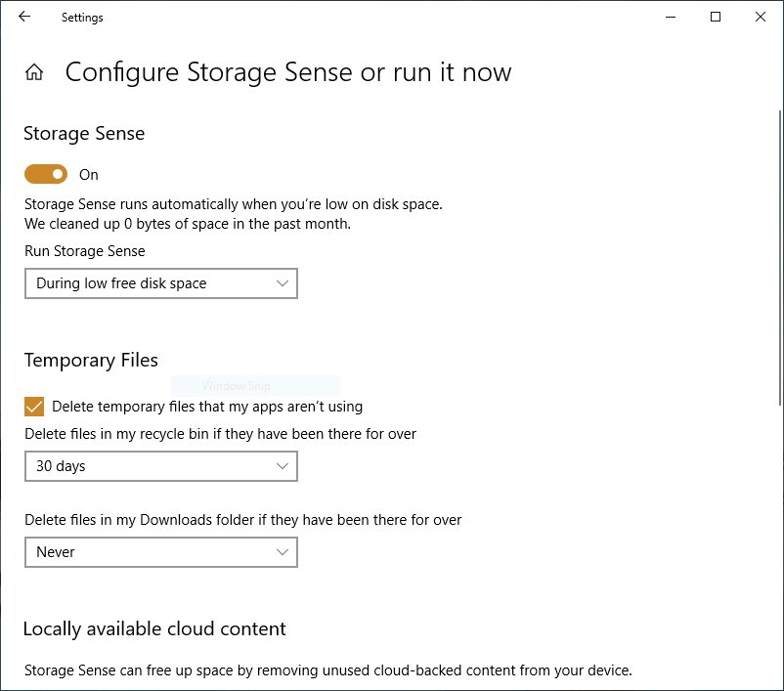
Task: Click chevron on the 30 days dropdown
Action: pos(283,466)
